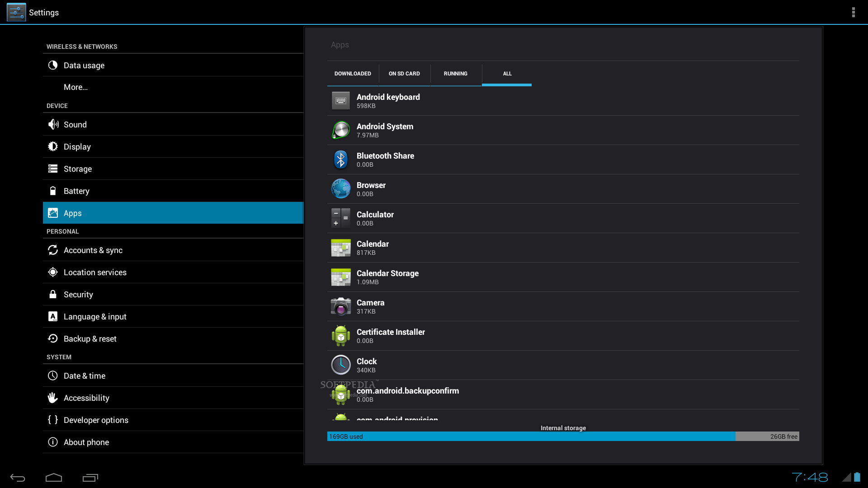Switch to the Downloaded tab
Viewport: 868px width, 488px height.
pos(353,74)
